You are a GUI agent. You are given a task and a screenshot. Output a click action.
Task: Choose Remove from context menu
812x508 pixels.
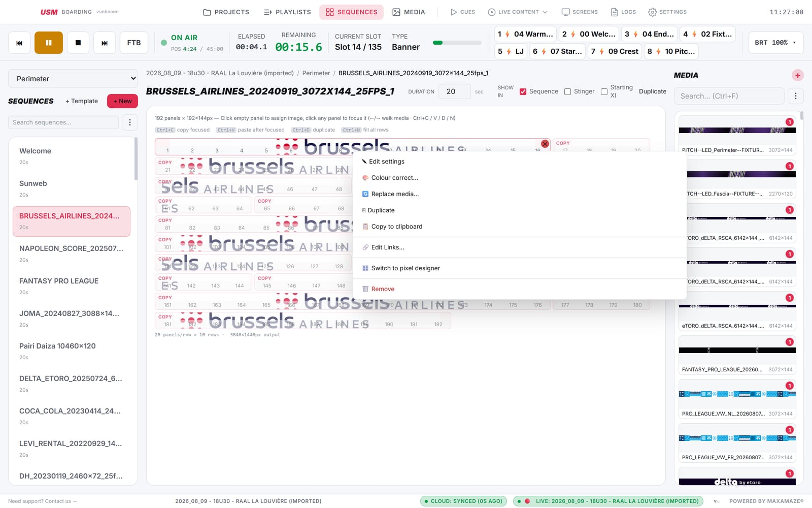[x=520, y=289]
